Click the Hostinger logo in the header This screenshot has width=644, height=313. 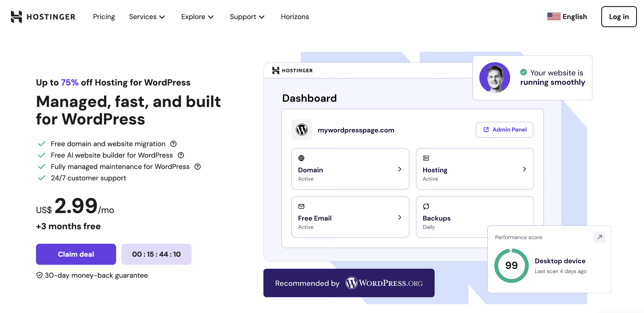pyautogui.click(x=43, y=17)
